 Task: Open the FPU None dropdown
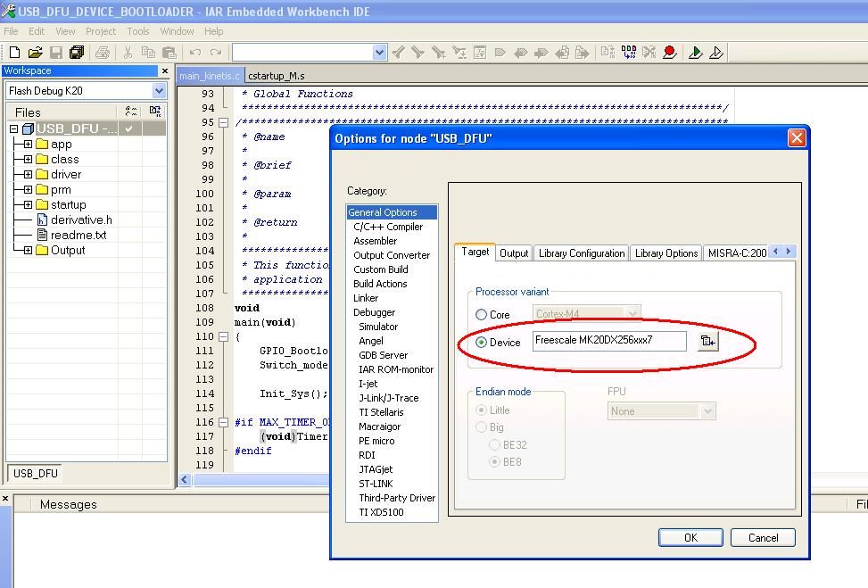coord(708,411)
